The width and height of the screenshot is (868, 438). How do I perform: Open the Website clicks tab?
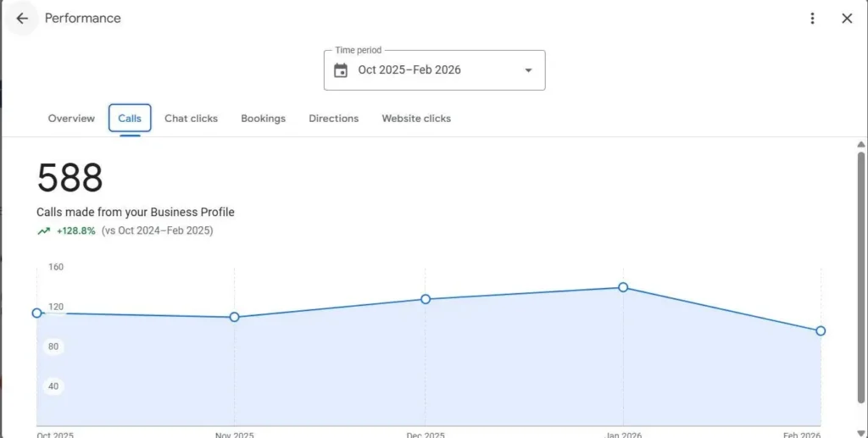point(416,119)
